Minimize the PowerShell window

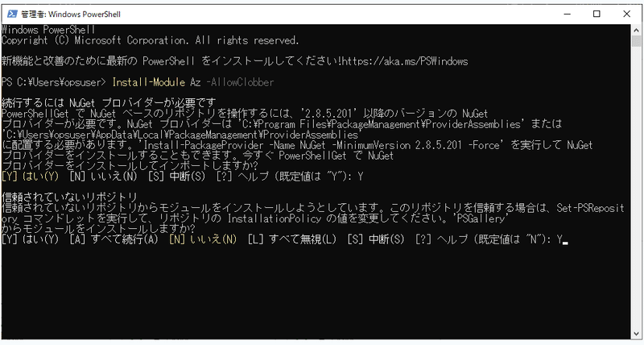568,14
